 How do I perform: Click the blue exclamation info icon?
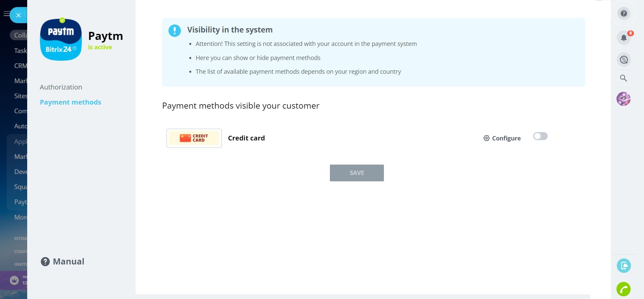click(175, 31)
